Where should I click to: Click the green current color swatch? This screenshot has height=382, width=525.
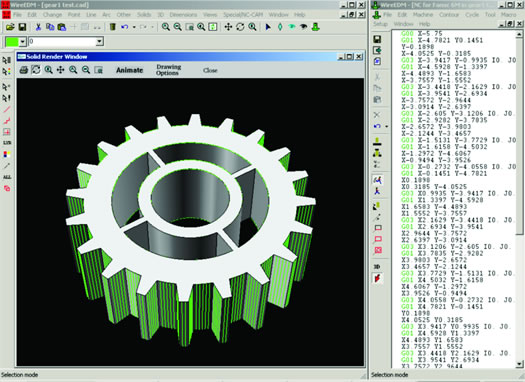click(x=12, y=42)
